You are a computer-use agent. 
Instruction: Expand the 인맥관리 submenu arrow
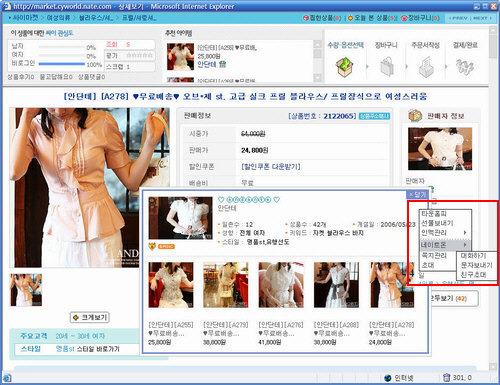465,232
